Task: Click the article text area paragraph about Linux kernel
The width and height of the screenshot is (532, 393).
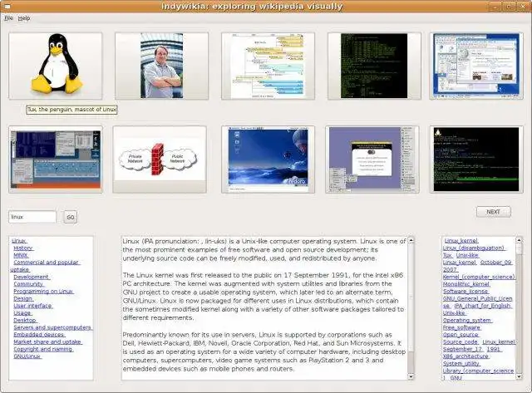Action: tap(264, 297)
